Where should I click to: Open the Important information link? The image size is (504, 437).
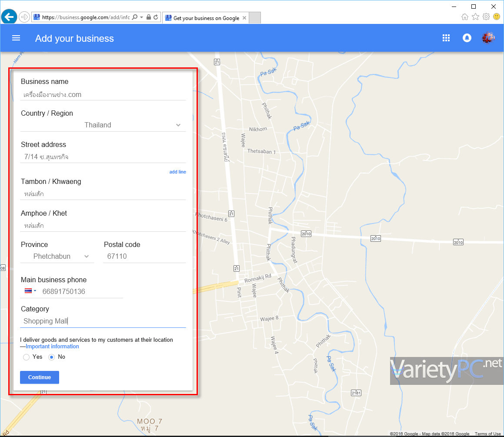(52, 346)
